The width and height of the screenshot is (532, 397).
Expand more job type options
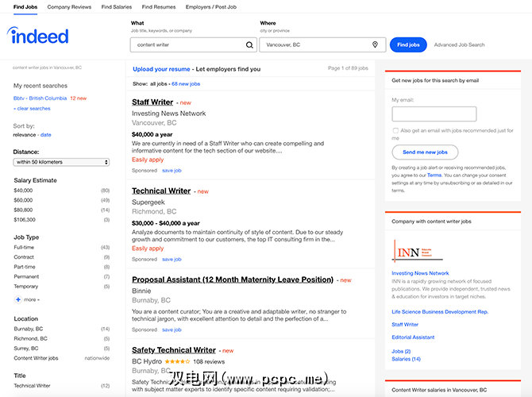click(32, 299)
